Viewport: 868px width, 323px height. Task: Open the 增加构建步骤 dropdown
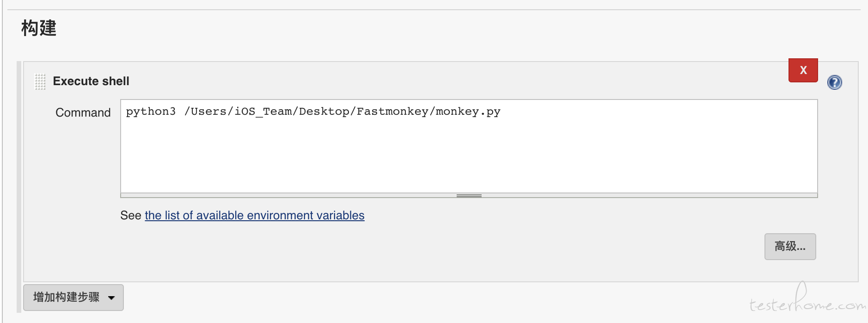pyautogui.click(x=73, y=297)
